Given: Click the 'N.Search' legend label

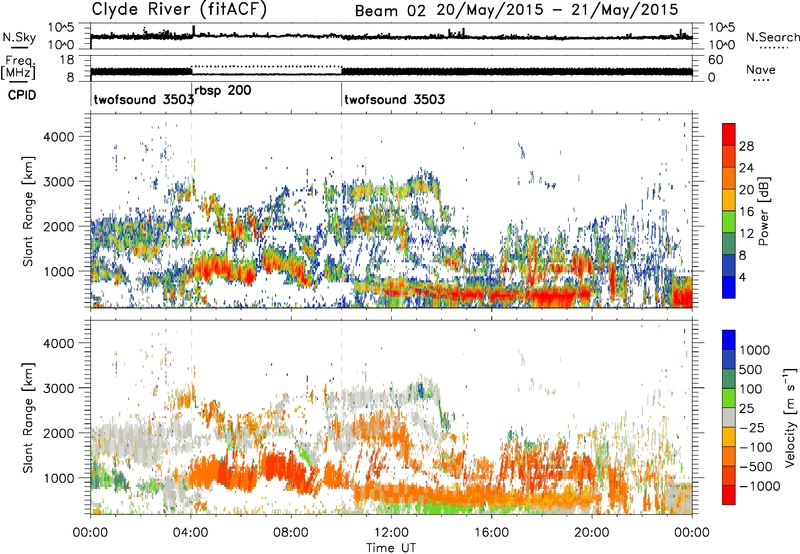Looking at the screenshot, I should [x=772, y=37].
